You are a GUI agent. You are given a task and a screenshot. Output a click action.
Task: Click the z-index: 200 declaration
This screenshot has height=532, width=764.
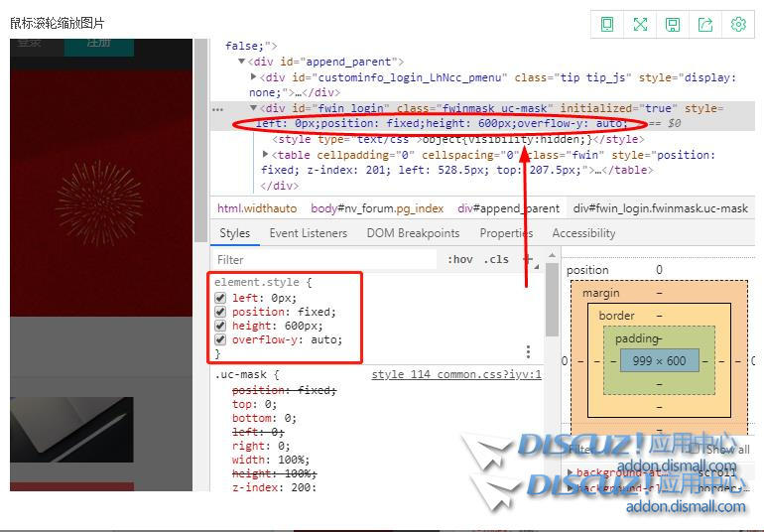pos(274,487)
